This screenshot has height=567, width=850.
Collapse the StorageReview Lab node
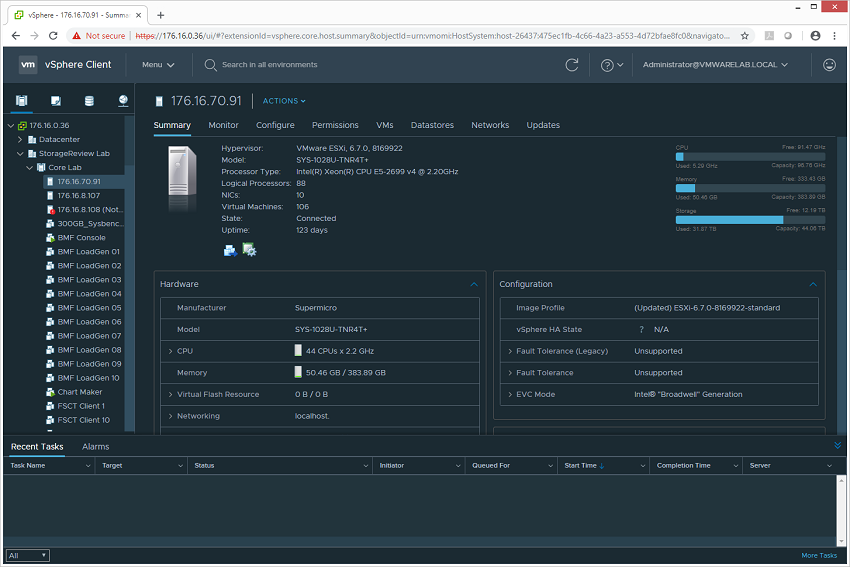point(20,154)
